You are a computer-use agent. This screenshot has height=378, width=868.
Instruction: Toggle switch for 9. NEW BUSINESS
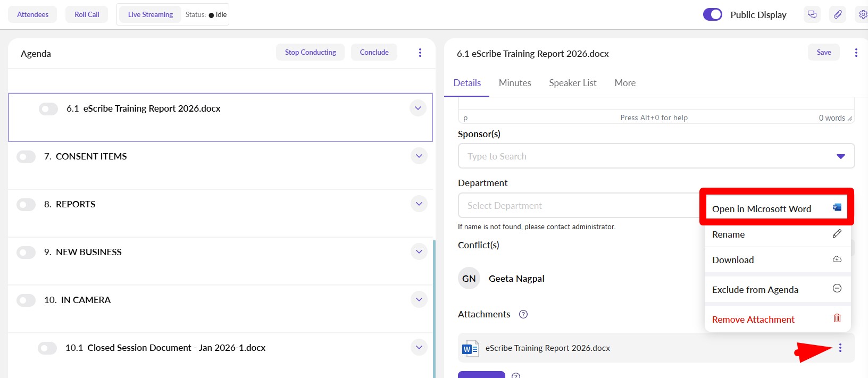[26, 253]
